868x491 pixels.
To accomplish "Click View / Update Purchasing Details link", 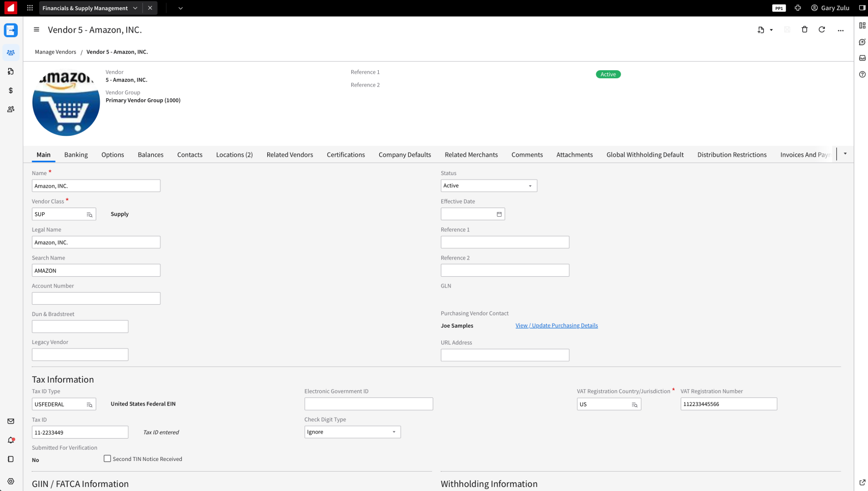I will [556, 326].
